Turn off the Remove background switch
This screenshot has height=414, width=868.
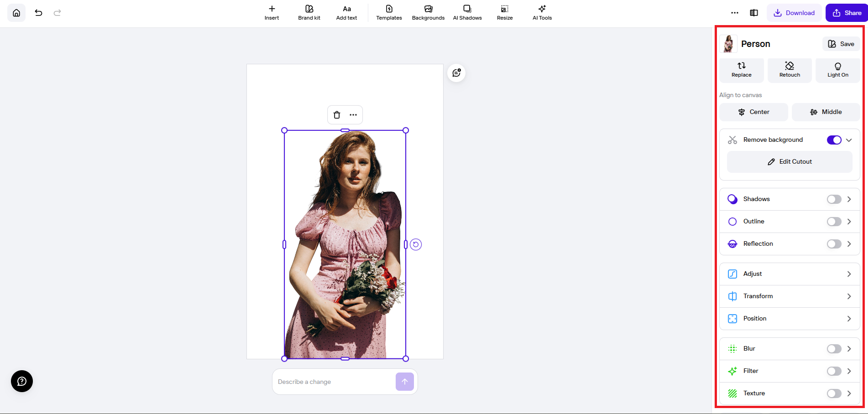point(834,140)
